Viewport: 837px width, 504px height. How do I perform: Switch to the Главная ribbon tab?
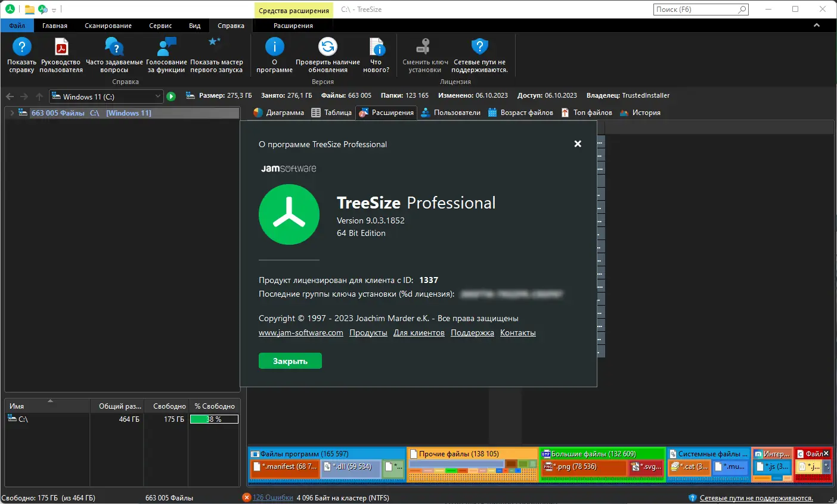(x=55, y=26)
